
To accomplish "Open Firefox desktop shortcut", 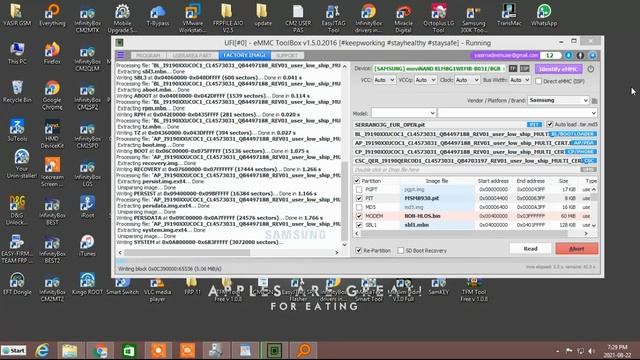I will click(52, 53).
